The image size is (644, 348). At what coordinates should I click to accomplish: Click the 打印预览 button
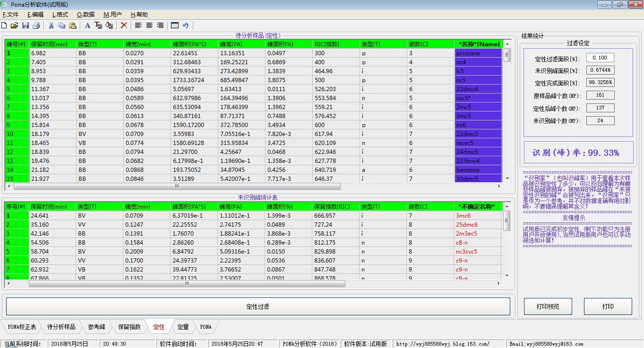(548, 306)
